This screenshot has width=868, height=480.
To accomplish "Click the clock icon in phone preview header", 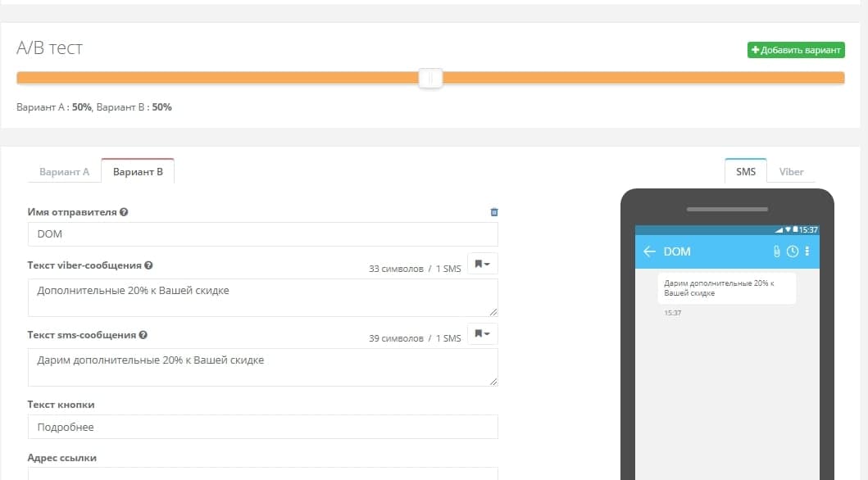I will (793, 251).
